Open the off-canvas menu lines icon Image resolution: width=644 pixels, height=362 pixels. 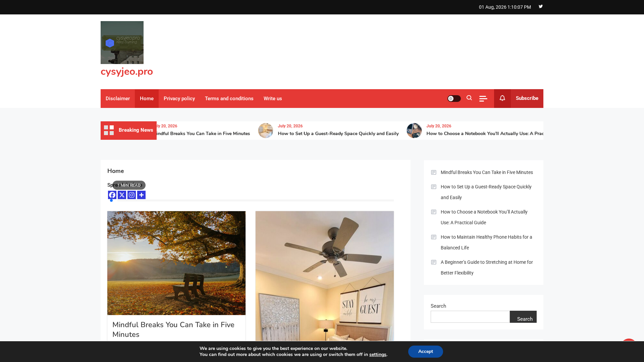(x=483, y=99)
